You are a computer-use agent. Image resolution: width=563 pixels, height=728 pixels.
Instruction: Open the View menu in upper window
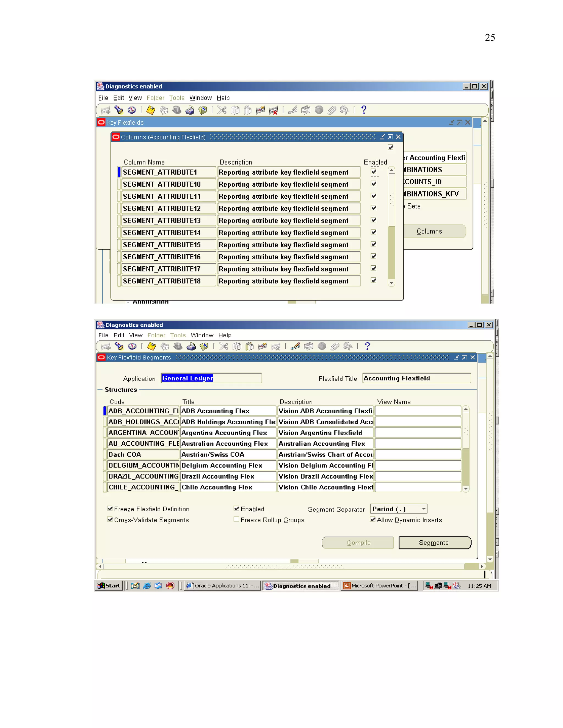135,98
